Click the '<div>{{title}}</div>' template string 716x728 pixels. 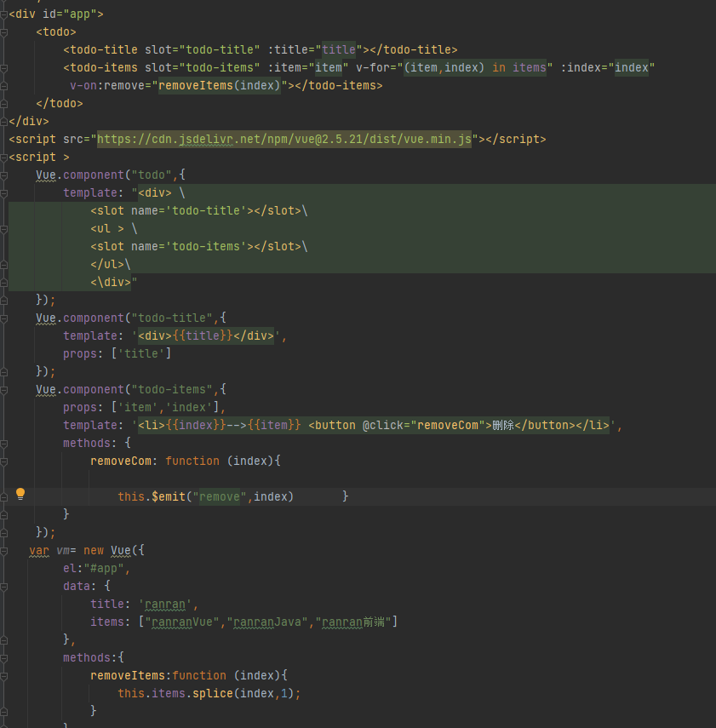coord(206,335)
